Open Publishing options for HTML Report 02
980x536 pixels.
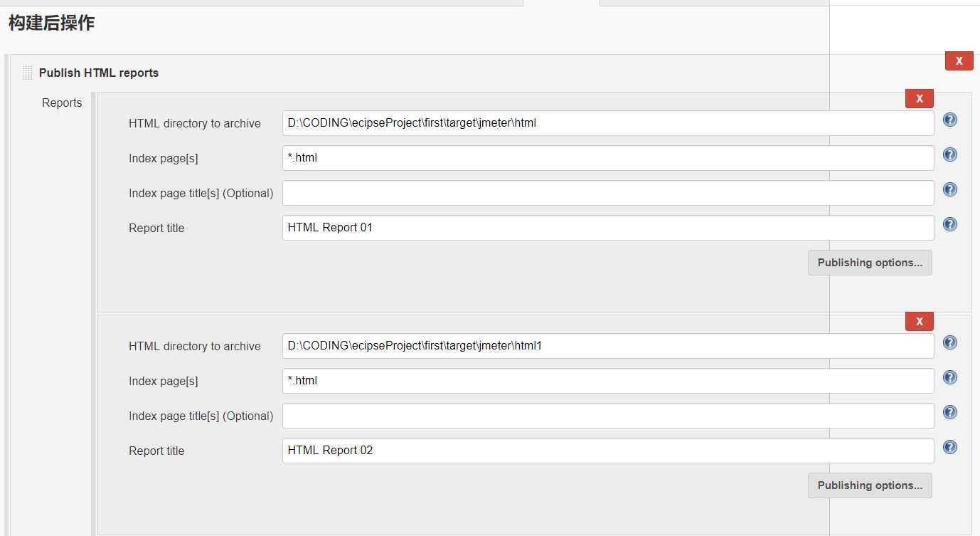[870, 485]
